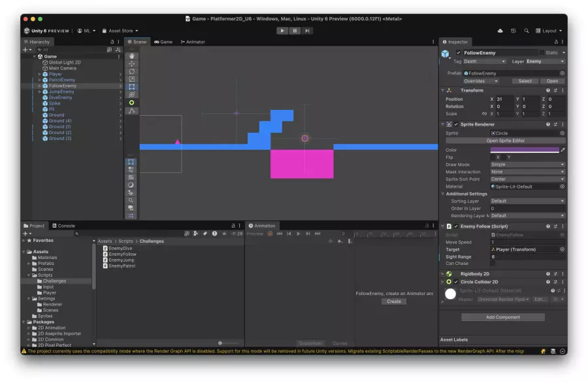Toggle the FollowEnemy active checkbox
Viewport: 588px width, 382px height.
(x=459, y=53)
